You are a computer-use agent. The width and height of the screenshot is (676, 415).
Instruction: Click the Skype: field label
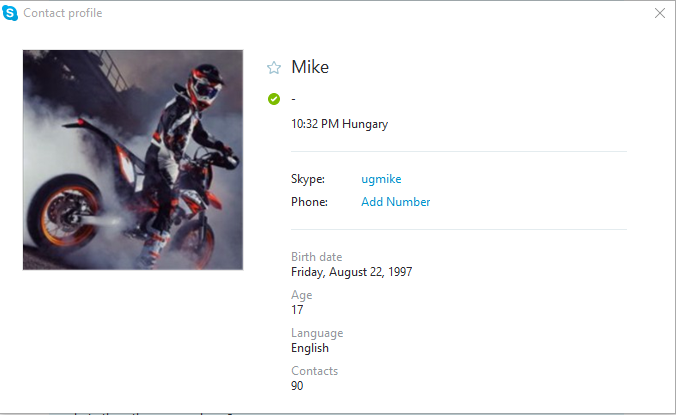[x=308, y=179]
